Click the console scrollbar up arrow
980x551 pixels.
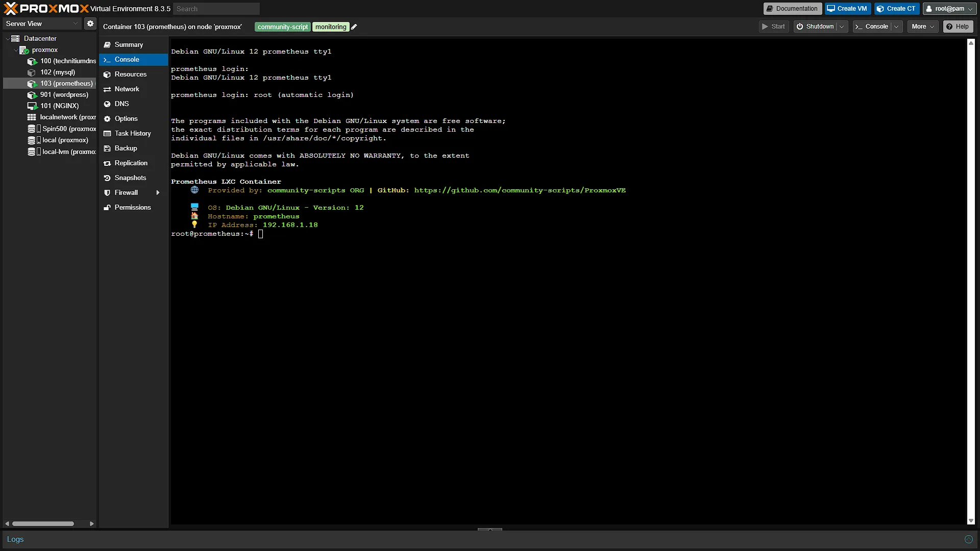click(x=971, y=43)
